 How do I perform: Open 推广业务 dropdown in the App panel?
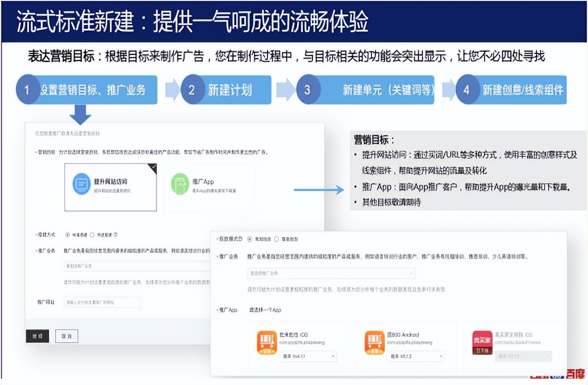[x=331, y=273]
